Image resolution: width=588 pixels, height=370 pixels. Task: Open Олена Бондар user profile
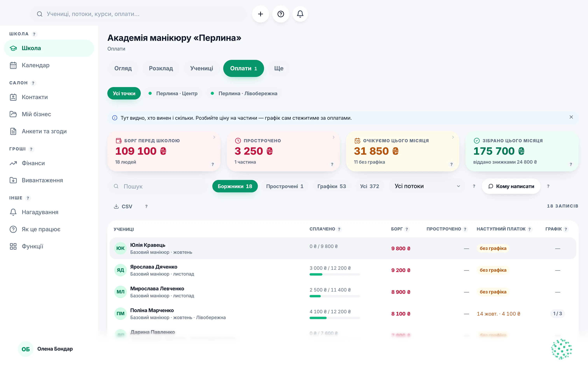point(46,349)
